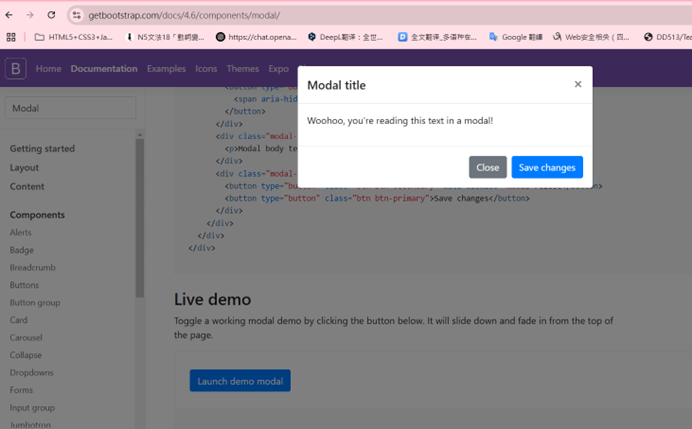Open Themes in navbar
The image size is (692, 429).
[x=243, y=69]
